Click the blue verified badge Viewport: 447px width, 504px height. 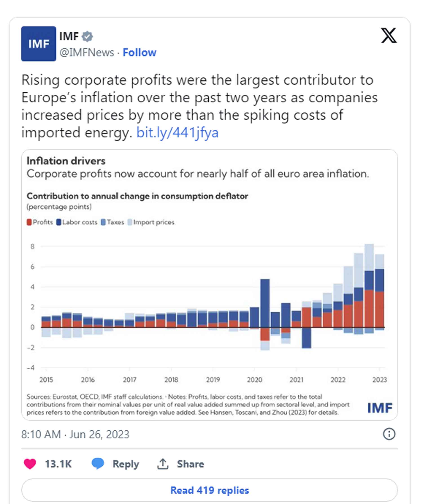(x=87, y=36)
